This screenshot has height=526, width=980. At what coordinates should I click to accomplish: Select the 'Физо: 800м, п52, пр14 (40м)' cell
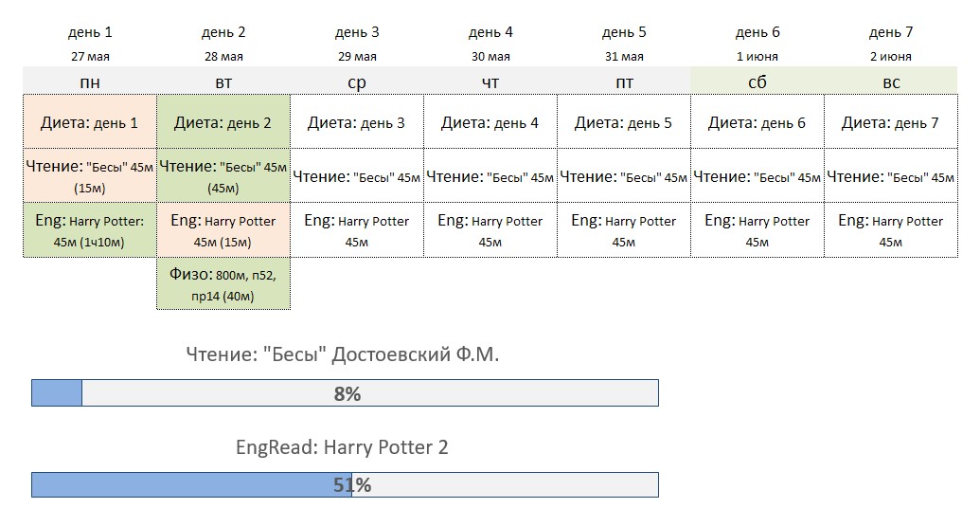[223, 283]
